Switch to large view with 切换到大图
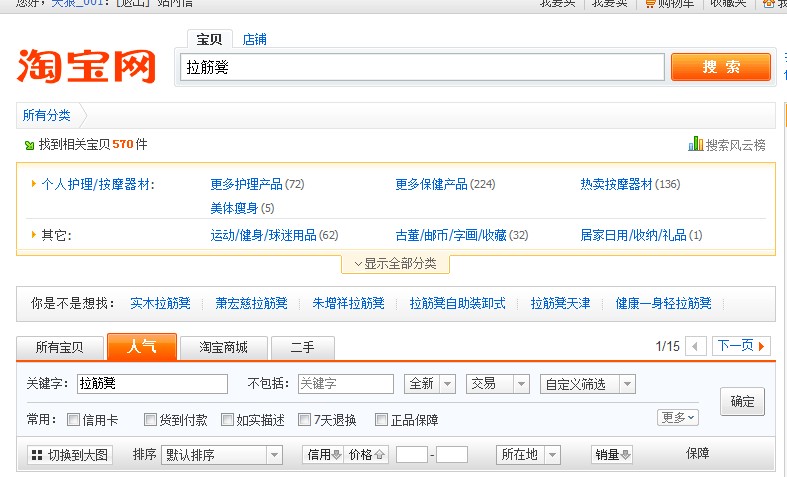This screenshot has width=787, height=477. tap(70, 455)
